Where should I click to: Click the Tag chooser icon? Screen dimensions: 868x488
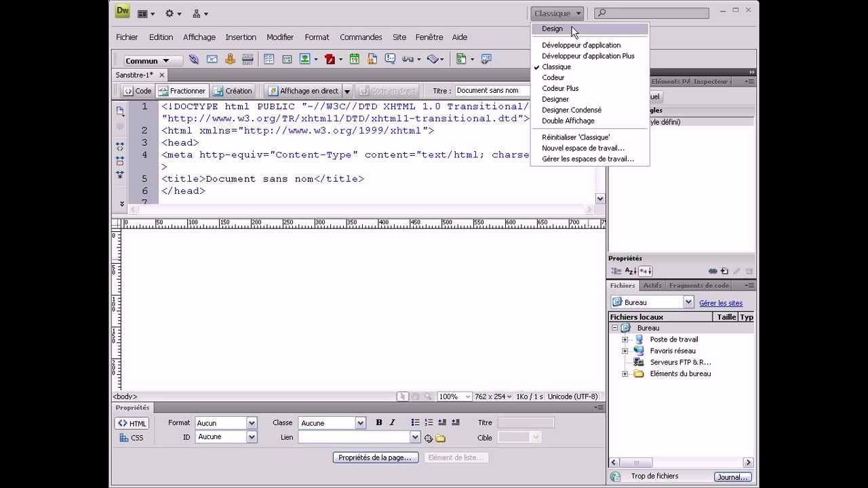click(486, 60)
